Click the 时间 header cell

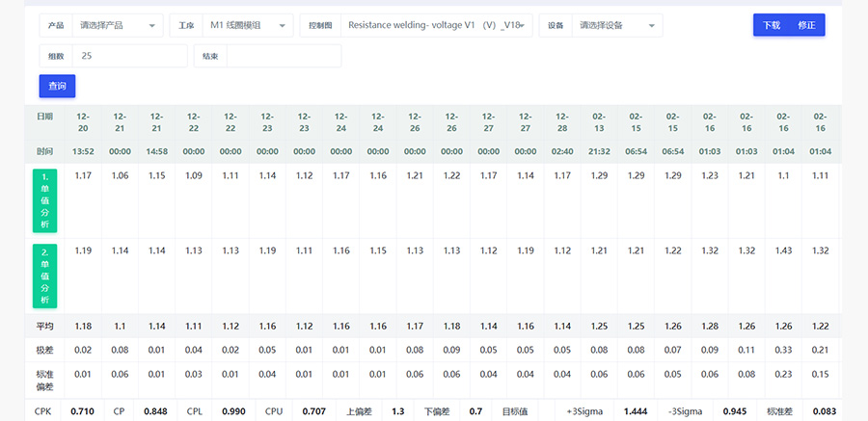pyautogui.click(x=45, y=151)
